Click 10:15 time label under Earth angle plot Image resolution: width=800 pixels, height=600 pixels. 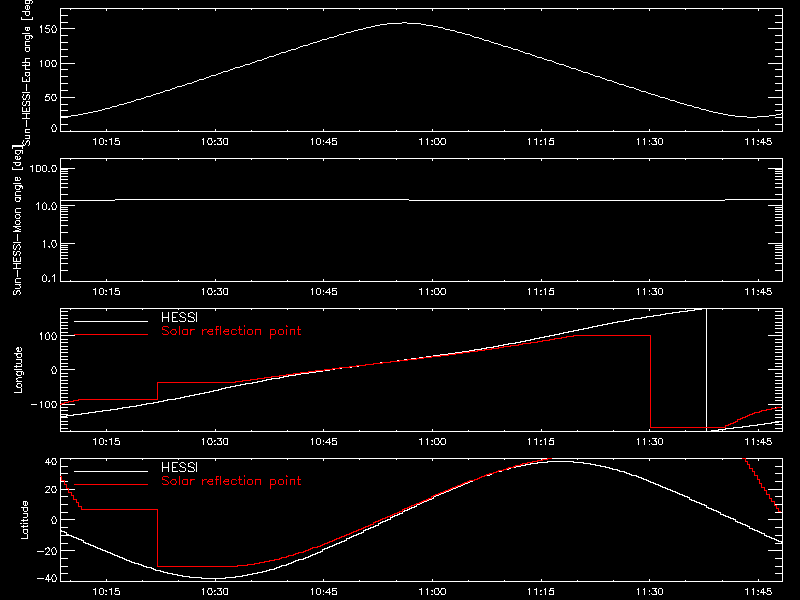[x=106, y=142]
